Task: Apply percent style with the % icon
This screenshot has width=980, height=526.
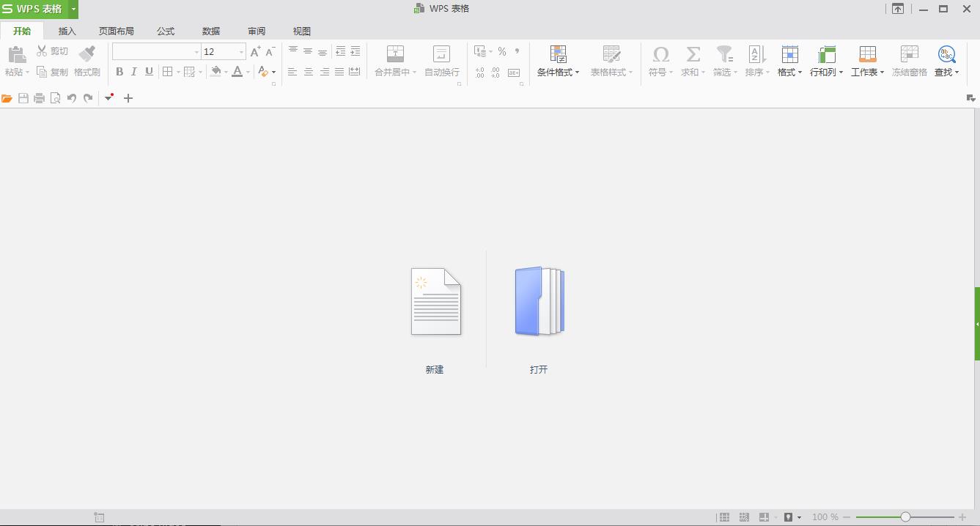Action: (x=502, y=51)
